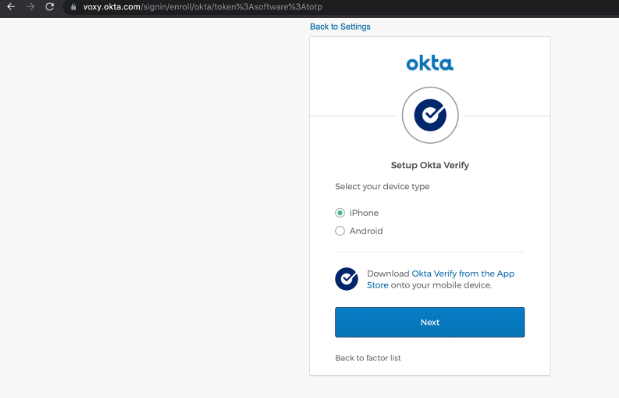Click the Select your device type text
The width and height of the screenshot is (619, 398).
382,186
